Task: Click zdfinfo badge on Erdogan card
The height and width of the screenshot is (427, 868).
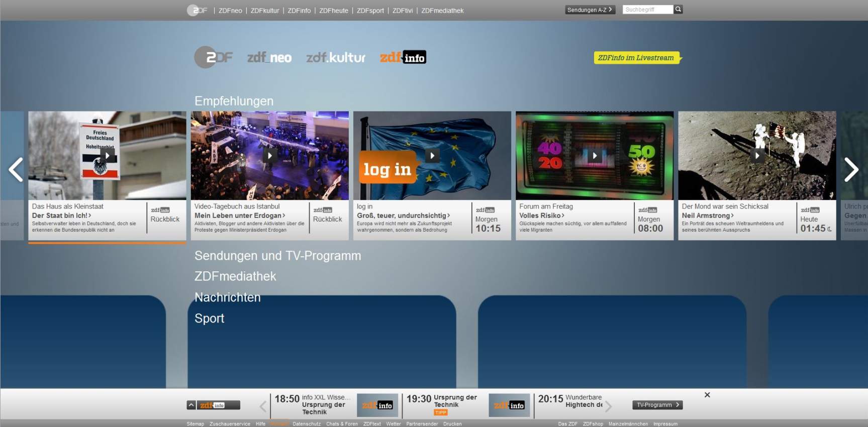Action: (x=323, y=210)
